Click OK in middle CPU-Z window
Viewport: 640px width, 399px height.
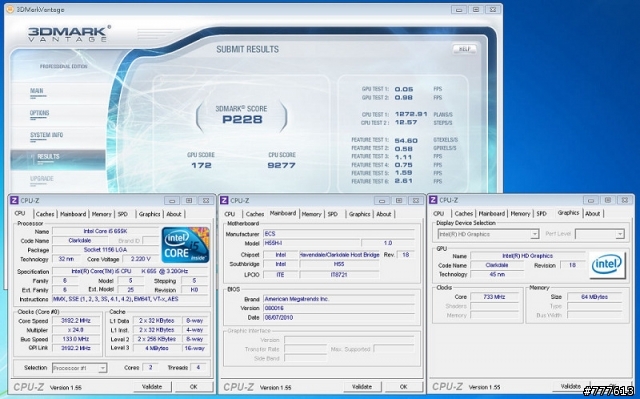(x=404, y=386)
